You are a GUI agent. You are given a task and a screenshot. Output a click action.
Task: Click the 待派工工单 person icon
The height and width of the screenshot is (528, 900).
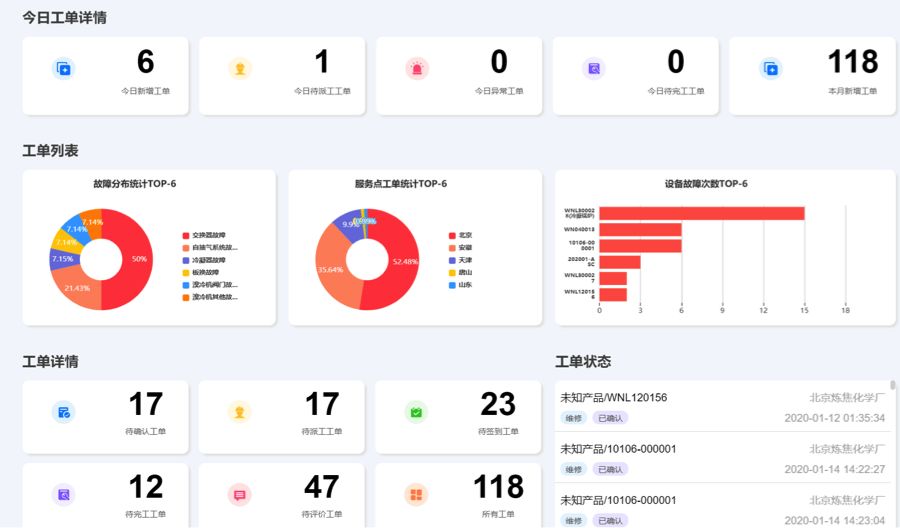pyautogui.click(x=239, y=412)
